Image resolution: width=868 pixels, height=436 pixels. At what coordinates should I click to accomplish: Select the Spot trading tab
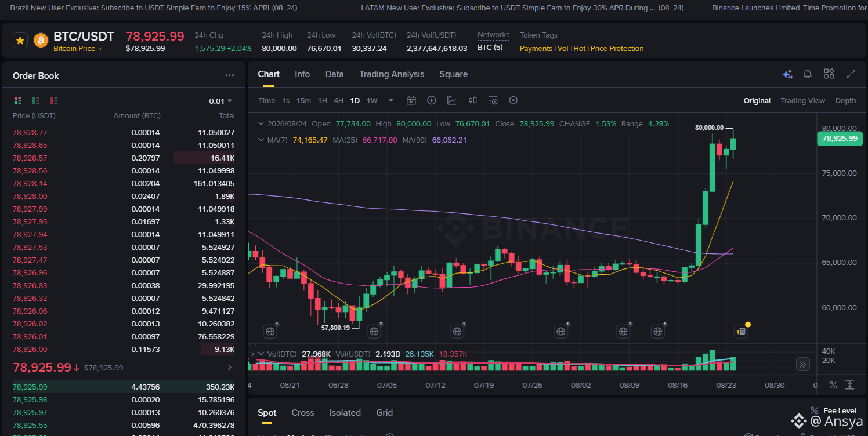pos(267,413)
